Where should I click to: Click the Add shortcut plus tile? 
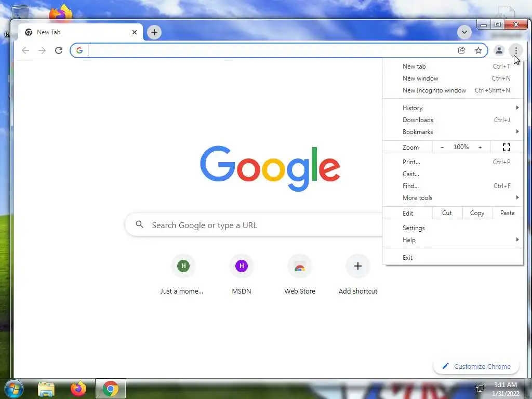(358, 275)
